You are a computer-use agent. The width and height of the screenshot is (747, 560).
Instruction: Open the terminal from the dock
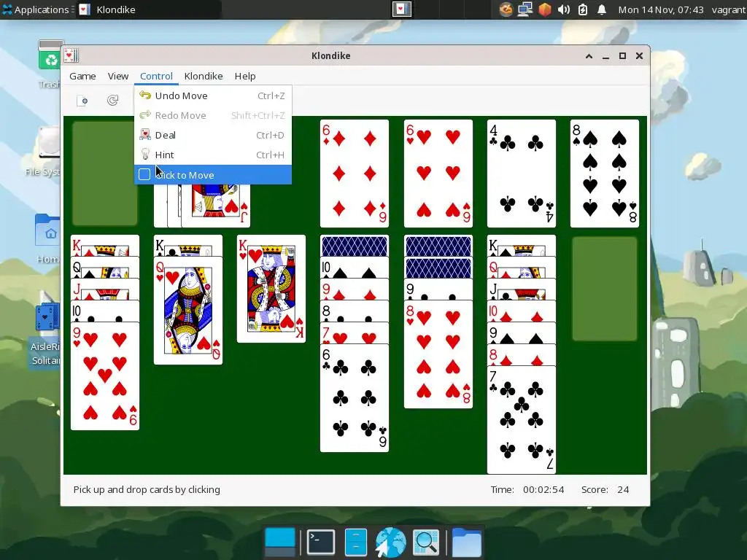(321, 542)
